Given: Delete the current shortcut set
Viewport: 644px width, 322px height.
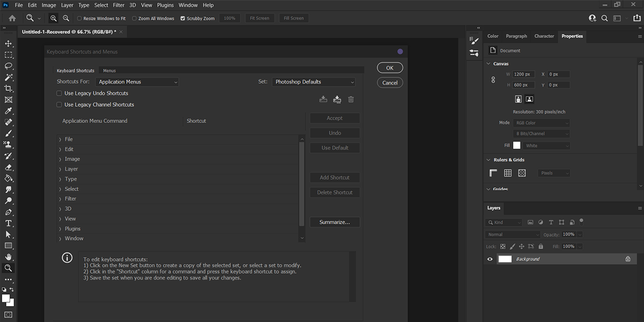Looking at the screenshot, I should point(352,99).
